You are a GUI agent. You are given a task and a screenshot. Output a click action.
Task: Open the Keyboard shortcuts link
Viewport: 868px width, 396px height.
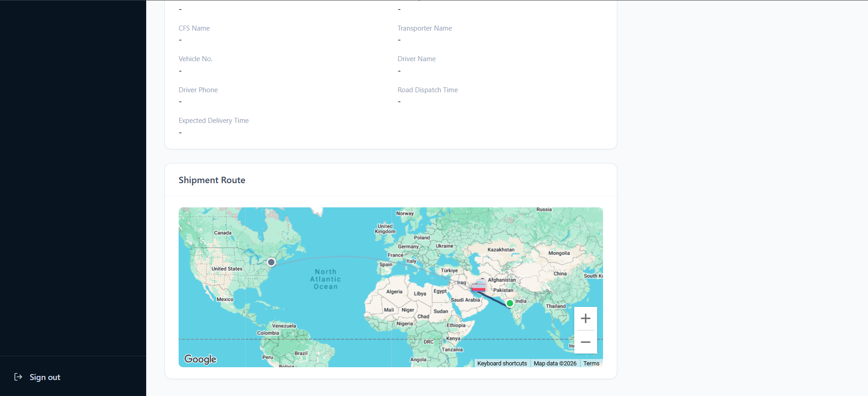(502, 364)
